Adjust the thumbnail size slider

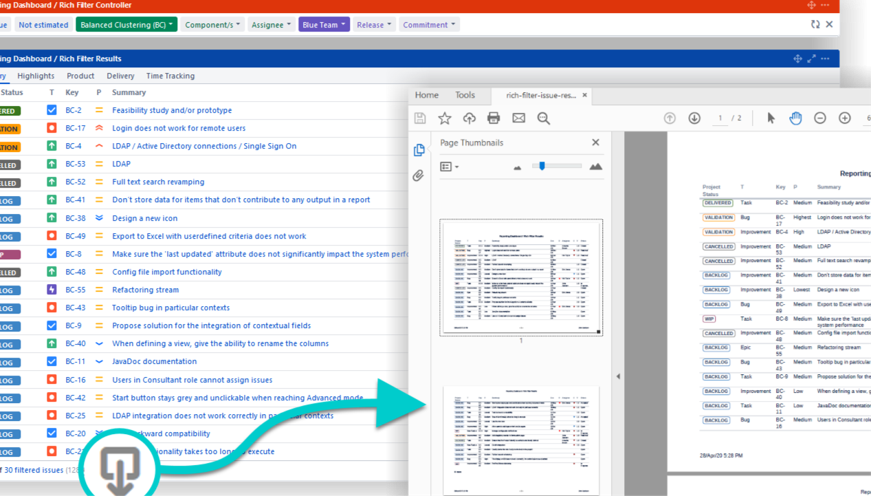tap(542, 166)
